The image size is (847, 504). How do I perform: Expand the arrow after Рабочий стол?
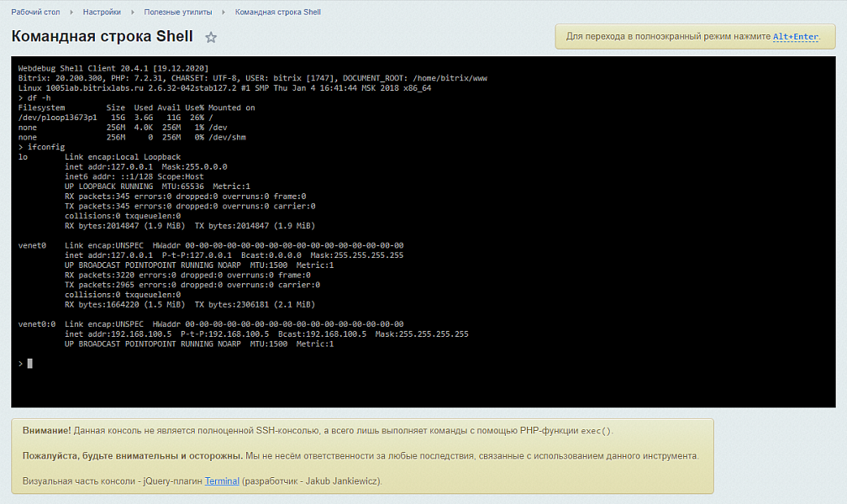pyautogui.click(x=72, y=12)
